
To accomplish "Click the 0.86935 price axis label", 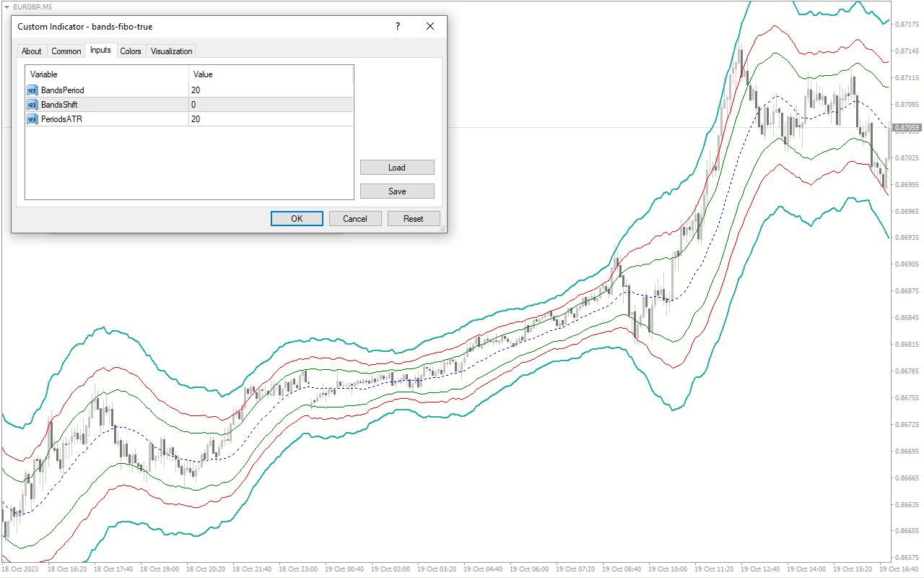I will (x=907, y=238).
